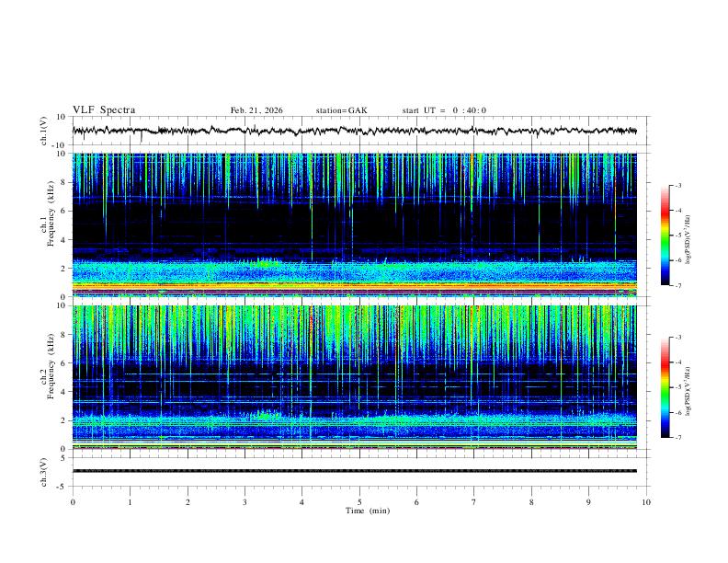The width and height of the screenshot is (728, 563).
Task: Click inside the ch.1 spectrogram panel
Action: [355, 224]
